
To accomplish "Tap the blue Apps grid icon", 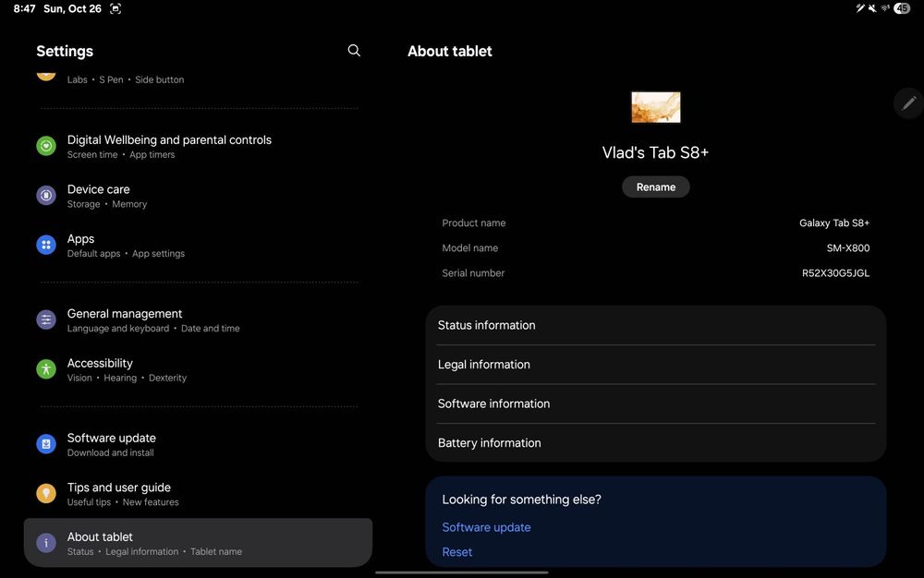I will pyautogui.click(x=46, y=245).
